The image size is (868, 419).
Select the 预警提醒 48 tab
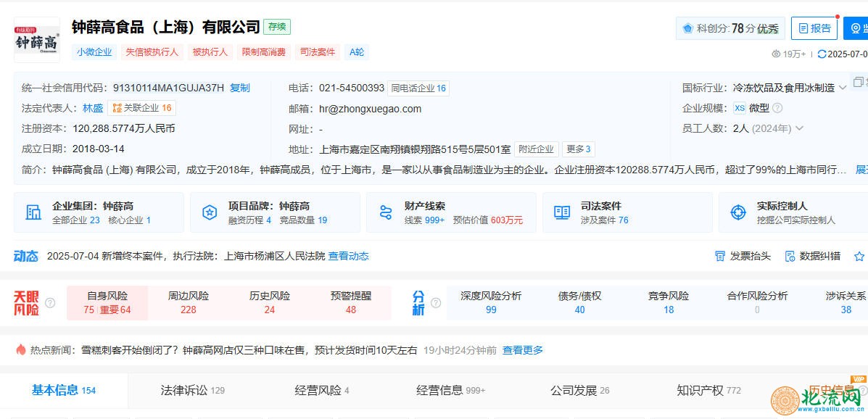[351, 303]
